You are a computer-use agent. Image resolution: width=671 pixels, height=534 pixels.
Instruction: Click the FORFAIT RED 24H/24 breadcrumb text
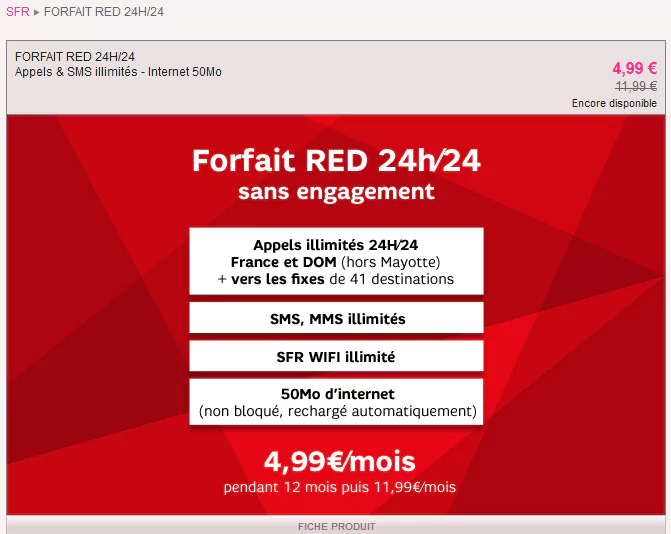[x=104, y=12]
